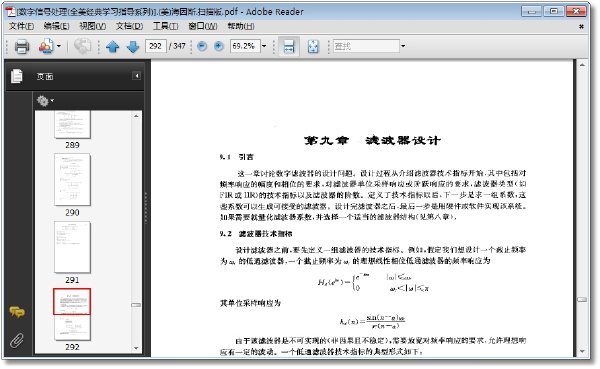
Task: Open the 帮助(H) menu
Action: [241, 26]
